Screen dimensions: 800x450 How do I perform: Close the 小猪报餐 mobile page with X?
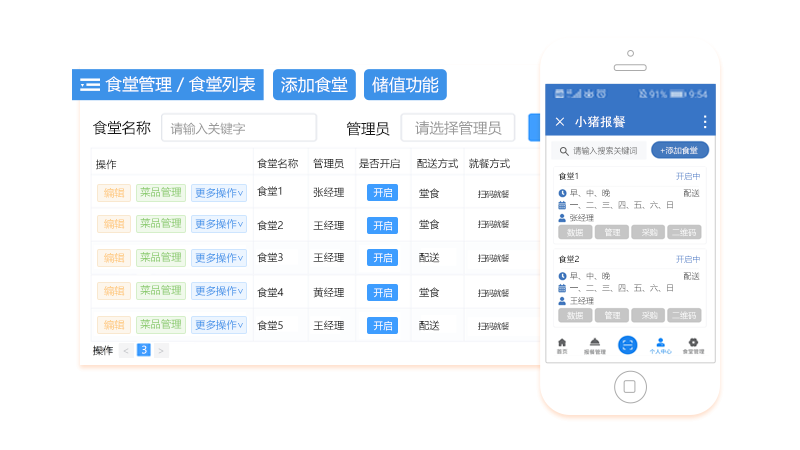coord(560,121)
